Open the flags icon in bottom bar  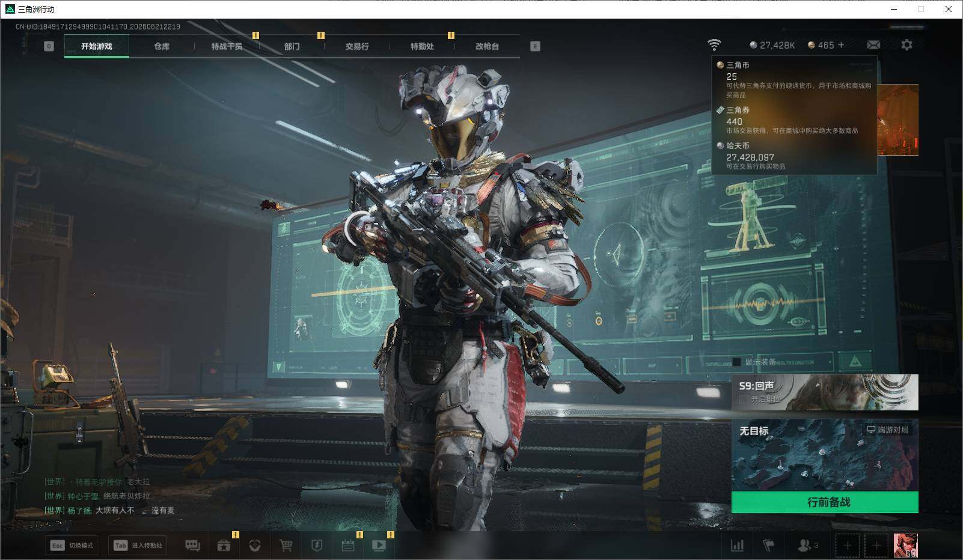[x=768, y=545]
